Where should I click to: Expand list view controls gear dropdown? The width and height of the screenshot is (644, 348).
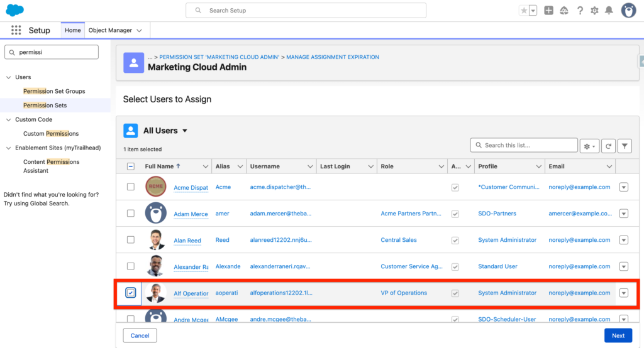[x=590, y=146]
